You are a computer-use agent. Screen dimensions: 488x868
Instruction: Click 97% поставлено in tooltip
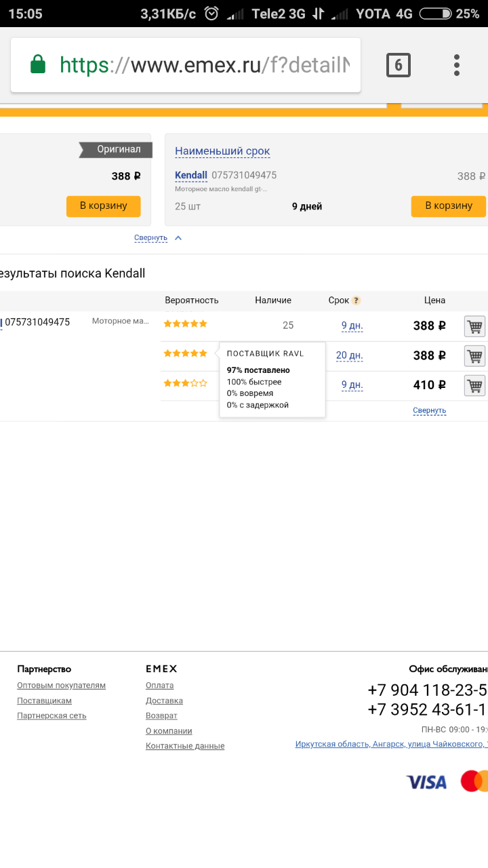[x=258, y=370]
